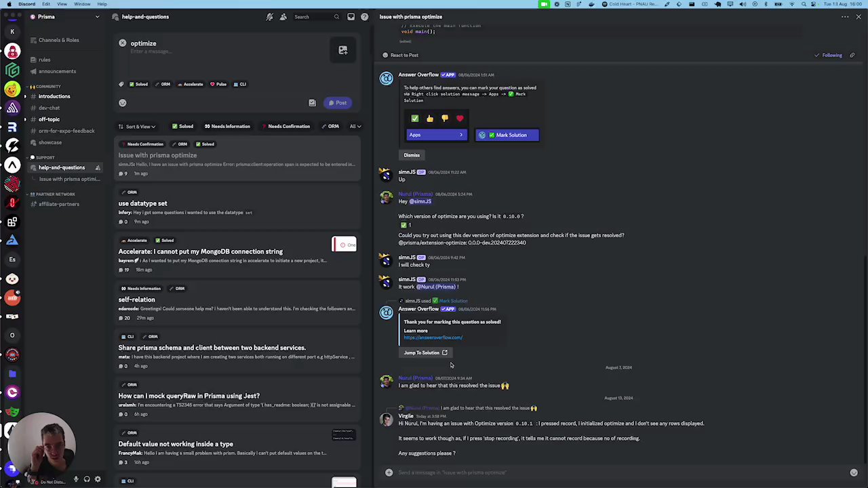Image resolution: width=868 pixels, height=488 pixels.
Task: Click the create invite icon on help-and-questions channel
Action: [98, 167]
